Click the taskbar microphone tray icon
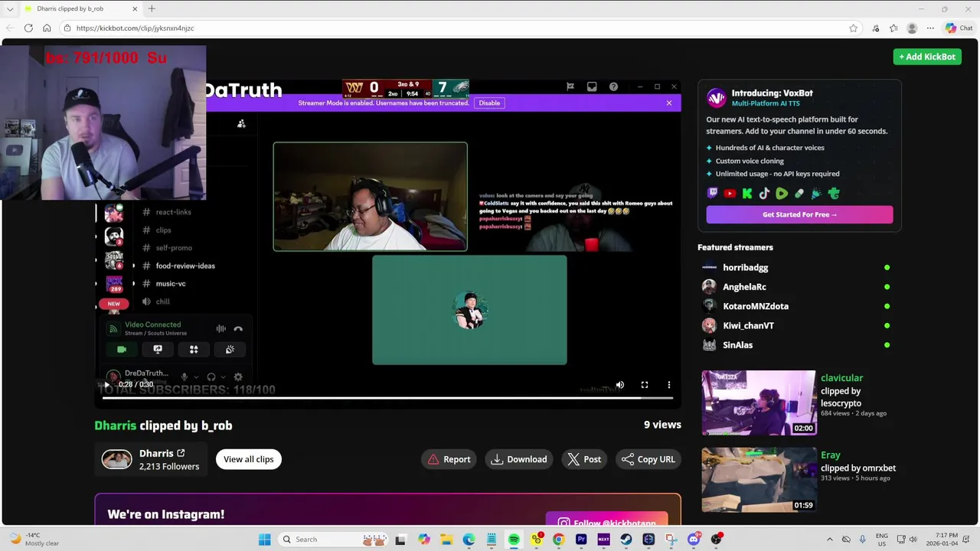The width and height of the screenshot is (980, 551). (x=863, y=540)
